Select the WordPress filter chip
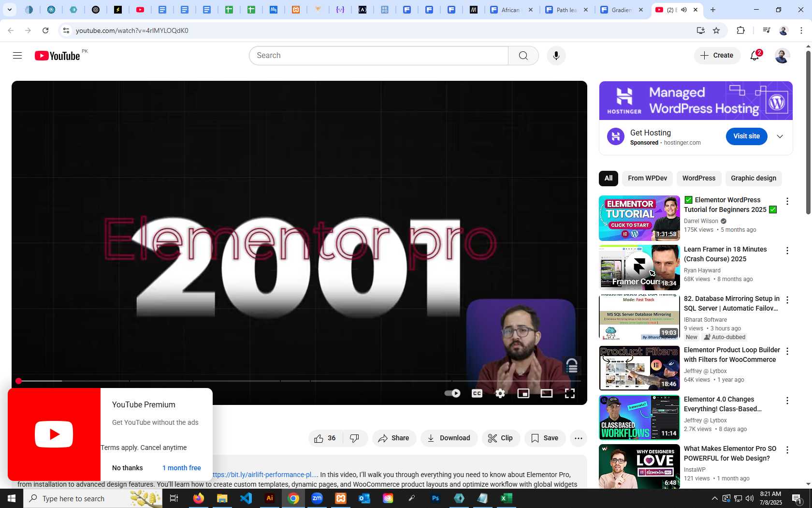812x508 pixels. click(699, 179)
